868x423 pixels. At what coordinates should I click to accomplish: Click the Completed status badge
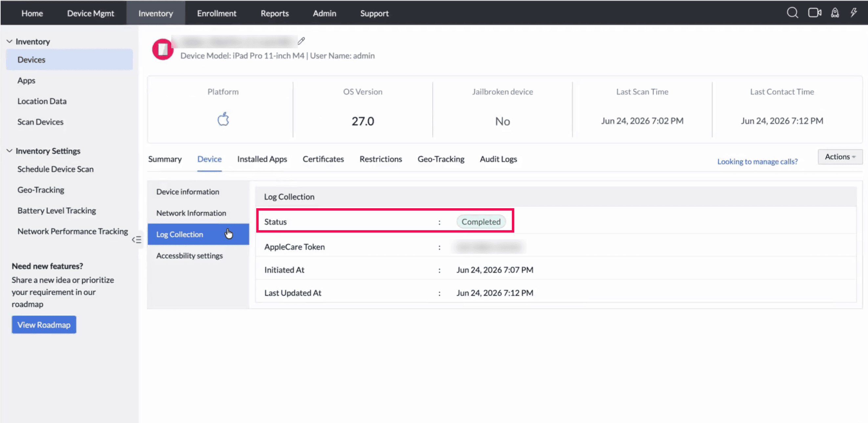point(481,222)
